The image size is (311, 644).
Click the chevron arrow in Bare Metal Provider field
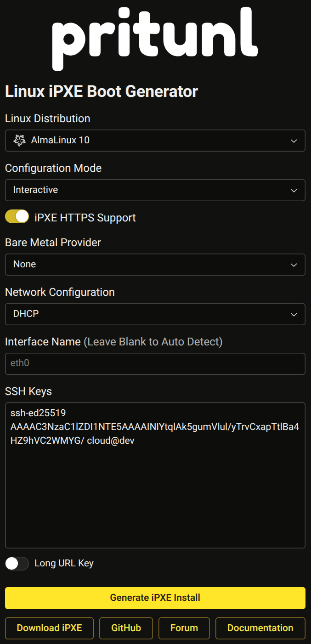pyautogui.click(x=294, y=265)
